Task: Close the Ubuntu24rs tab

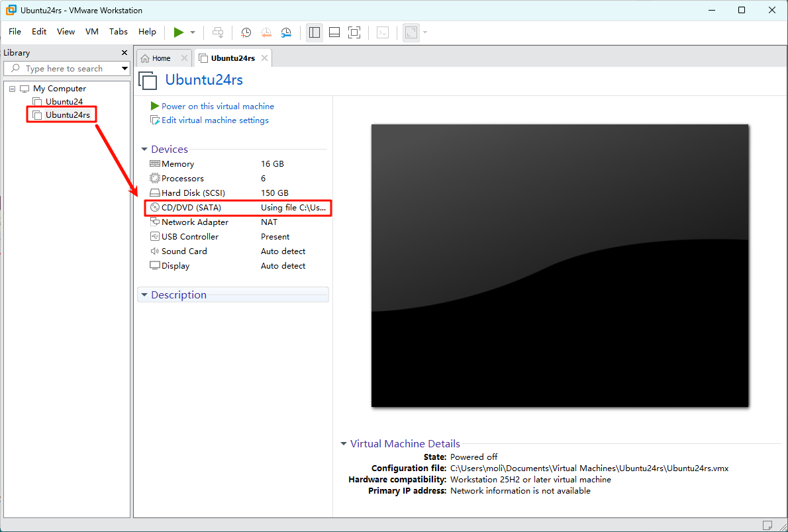Action: coord(264,58)
